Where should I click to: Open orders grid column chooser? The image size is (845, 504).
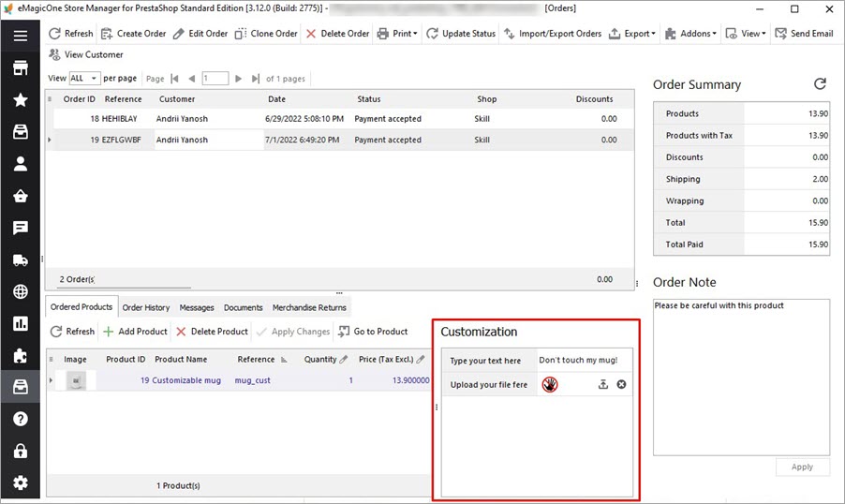[50, 99]
